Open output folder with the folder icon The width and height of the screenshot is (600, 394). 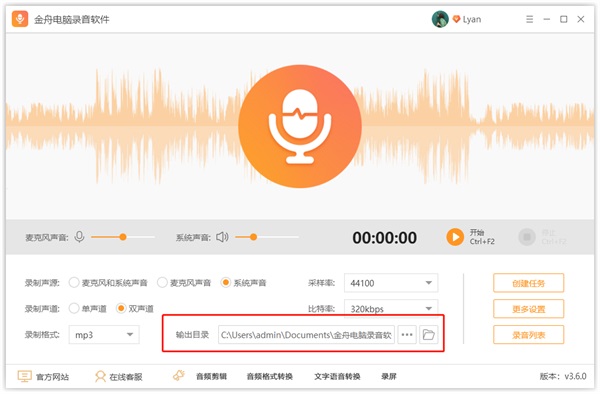coord(428,335)
